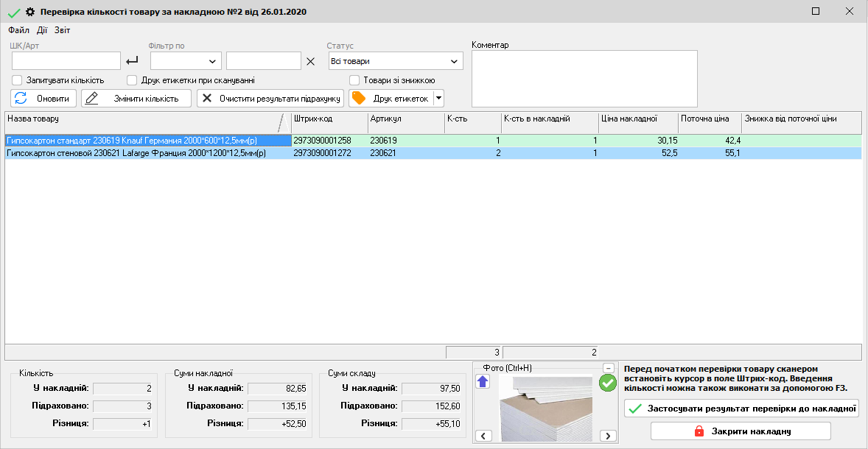Open the 'Звіт' menu

coord(63,30)
